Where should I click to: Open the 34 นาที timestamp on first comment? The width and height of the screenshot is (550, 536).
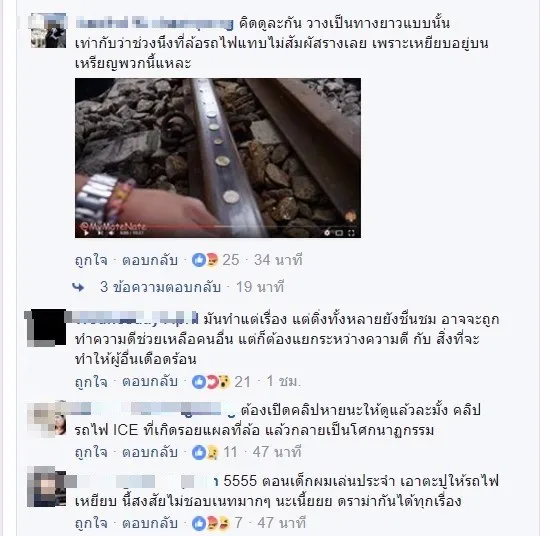pos(278,260)
